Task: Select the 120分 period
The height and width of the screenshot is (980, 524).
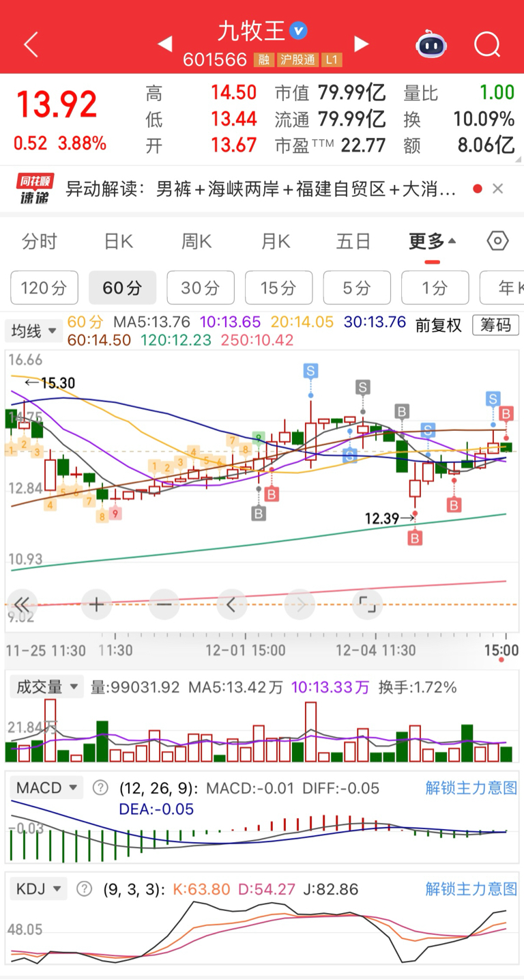Action: (44, 288)
